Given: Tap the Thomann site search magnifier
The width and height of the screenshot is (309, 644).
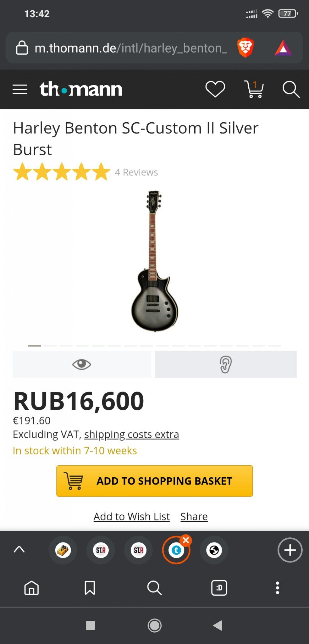Looking at the screenshot, I should pos(291,90).
